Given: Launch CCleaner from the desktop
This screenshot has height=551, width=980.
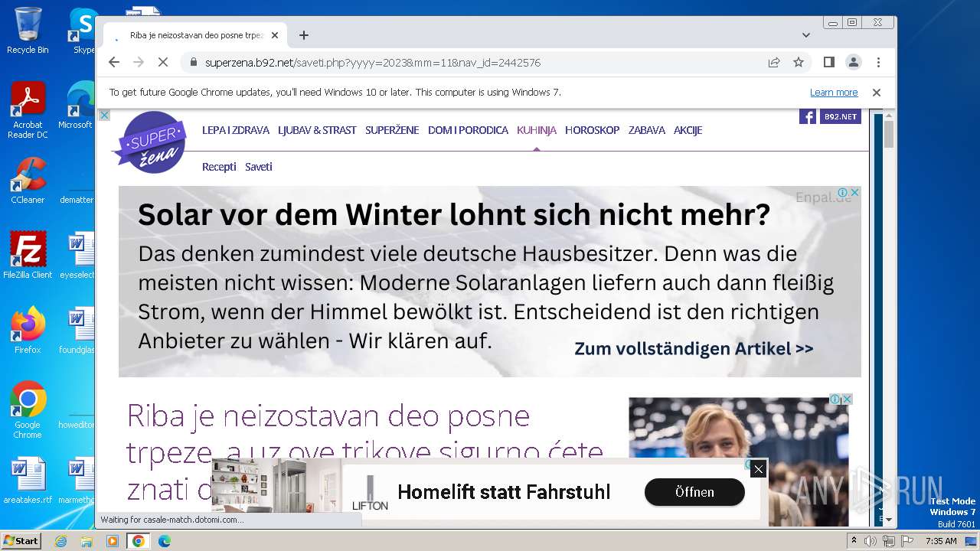Looking at the screenshot, I should point(28,181).
